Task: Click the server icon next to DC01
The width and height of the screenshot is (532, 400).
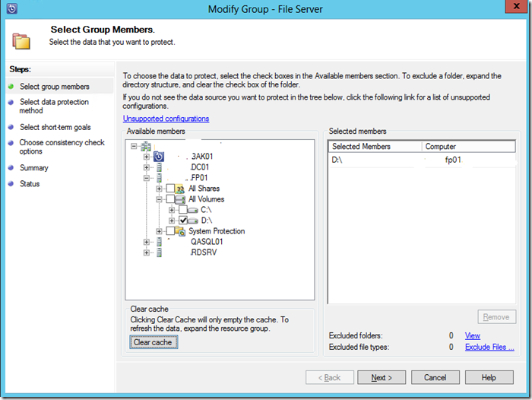Action: (x=159, y=167)
